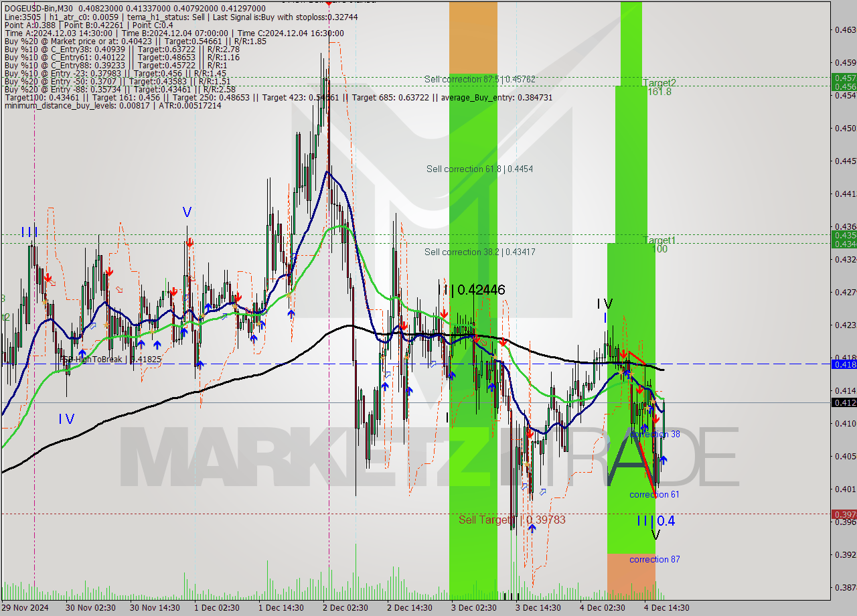Click the '3 Dec 02:30' time axis label
The height and width of the screenshot is (616, 857).
tap(474, 608)
